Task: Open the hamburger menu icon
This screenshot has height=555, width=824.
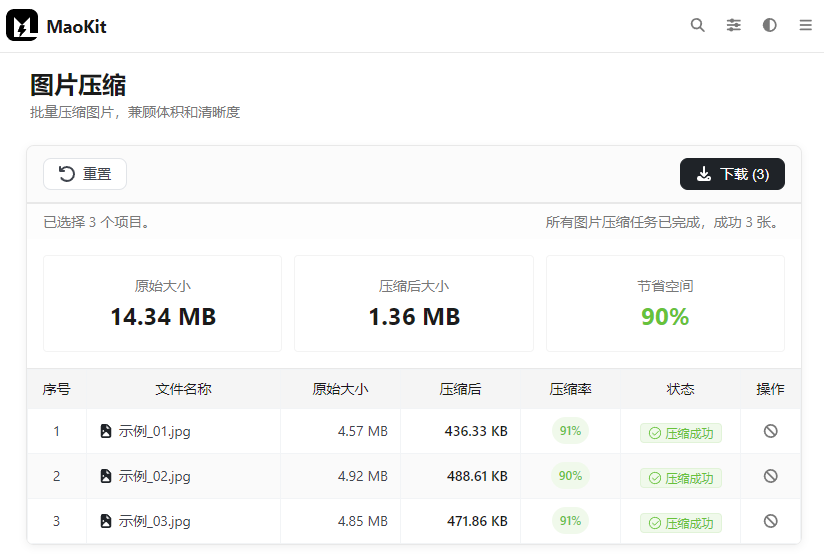Action: click(x=806, y=25)
